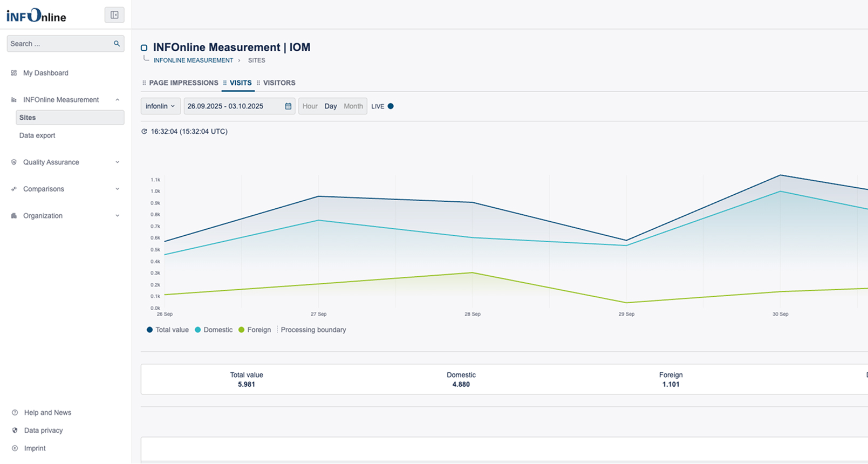Open the date range calendar icon

[288, 106]
